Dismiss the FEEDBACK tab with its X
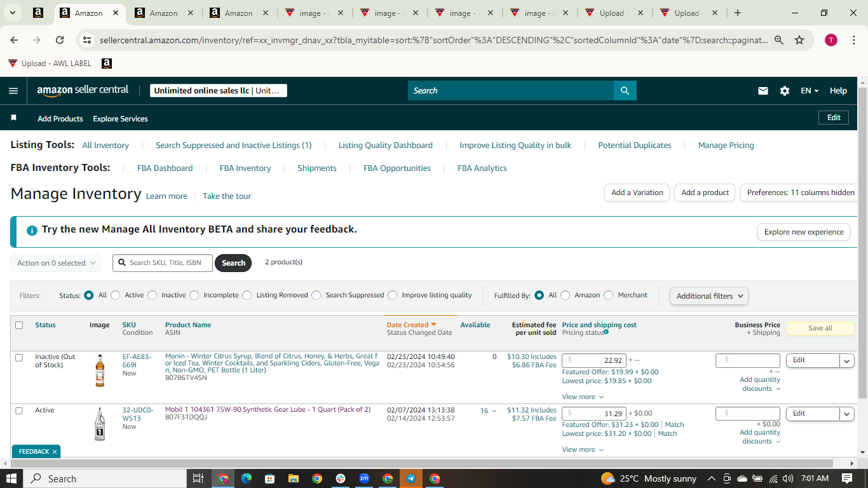The image size is (868, 488). coord(55,452)
